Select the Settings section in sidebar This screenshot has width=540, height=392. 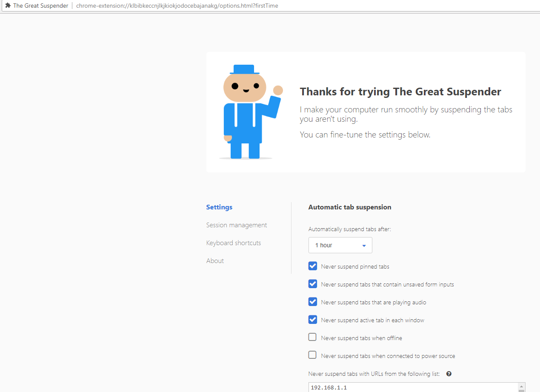click(219, 207)
